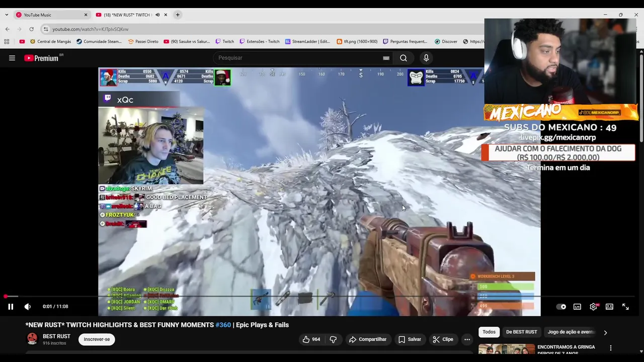The width and height of the screenshot is (644, 362).
Task: Switch to the NEW RUST TWITCH tab
Action: coord(126,15)
